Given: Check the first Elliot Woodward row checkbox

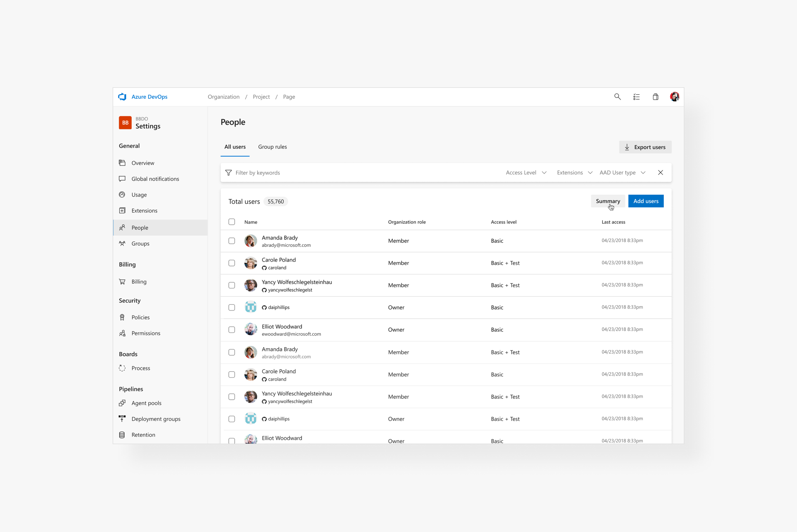Looking at the screenshot, I should [x=232, y=330].
